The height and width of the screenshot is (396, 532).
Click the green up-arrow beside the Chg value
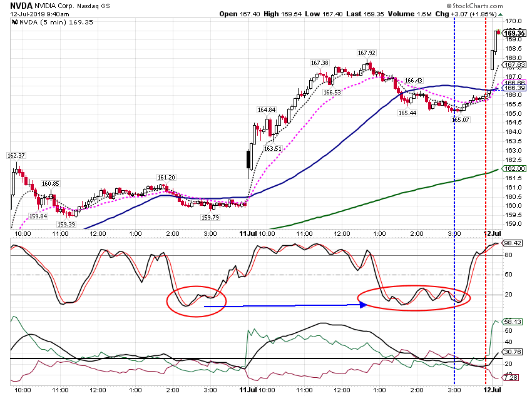pos(501,14)
